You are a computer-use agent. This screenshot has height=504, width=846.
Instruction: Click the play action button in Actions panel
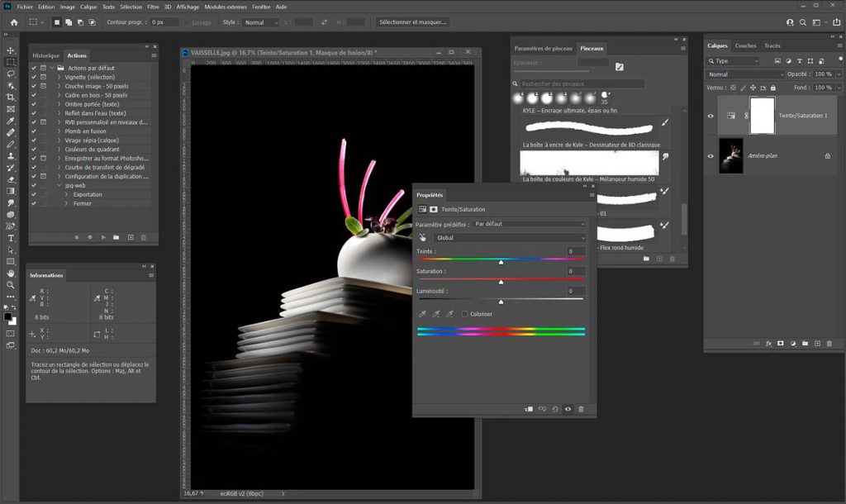click(103, 237)
